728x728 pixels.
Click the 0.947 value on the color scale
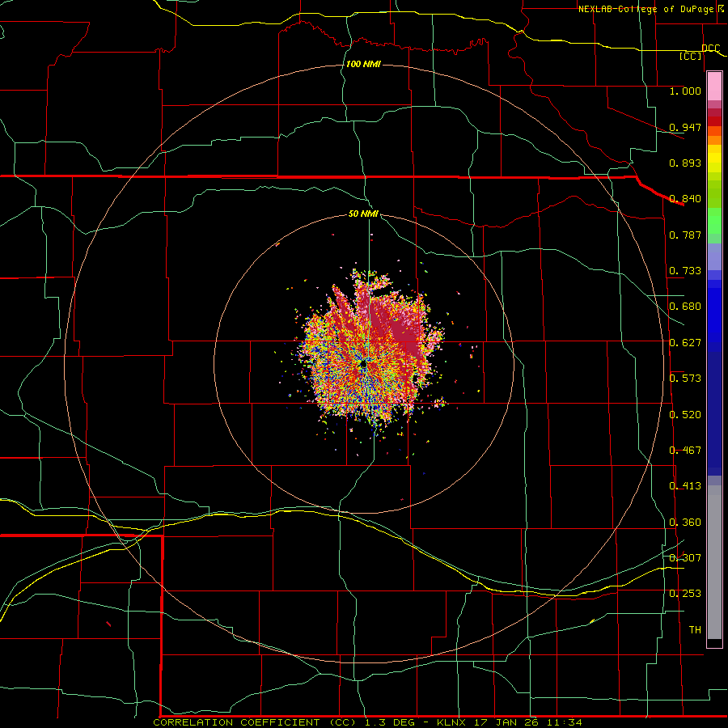coord(685,127)
